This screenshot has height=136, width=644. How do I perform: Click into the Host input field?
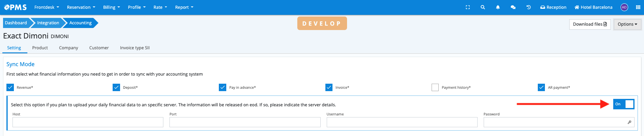pos(88,122)
